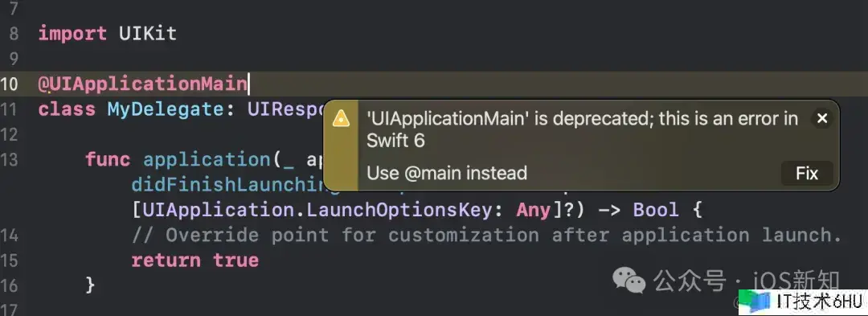This screenshot has height=316, width=868.
Task: Click line number 10 in the gutter
Action: coord(10,84)
